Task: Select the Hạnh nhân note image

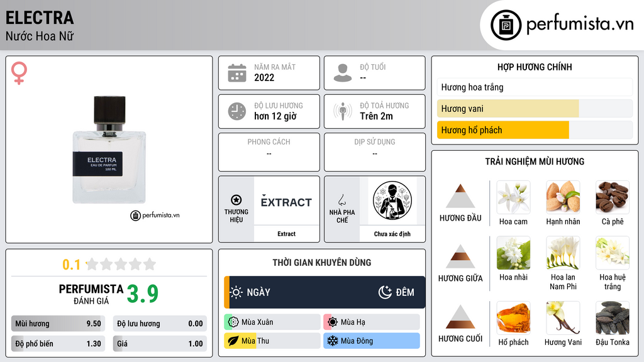Action: click(563, 197)
